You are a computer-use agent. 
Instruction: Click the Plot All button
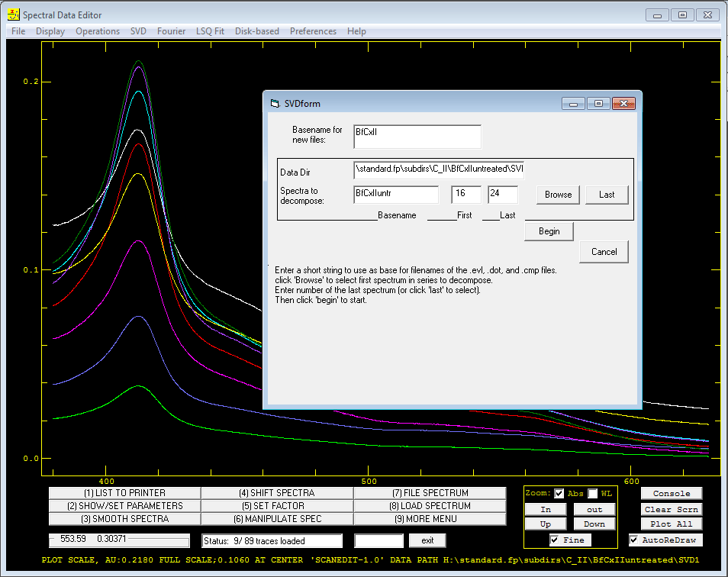click(x=672, y=524)
